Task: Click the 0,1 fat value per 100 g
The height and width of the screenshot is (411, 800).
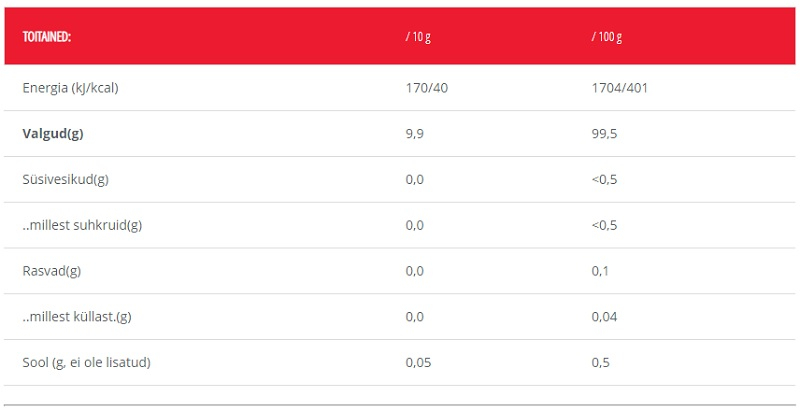Action: point(600,271)
